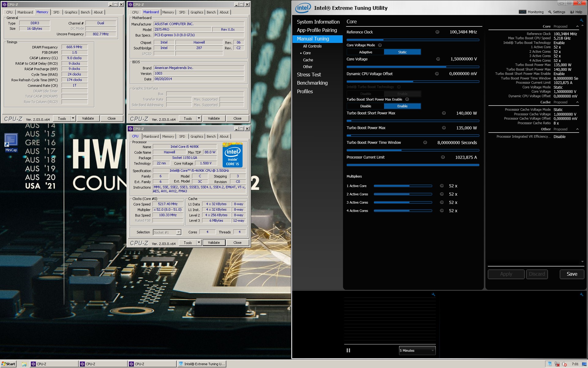Enable Turbo Boost Short Power Max
The height and width of the screenshot is (368, 588).
tap(402, 106)
